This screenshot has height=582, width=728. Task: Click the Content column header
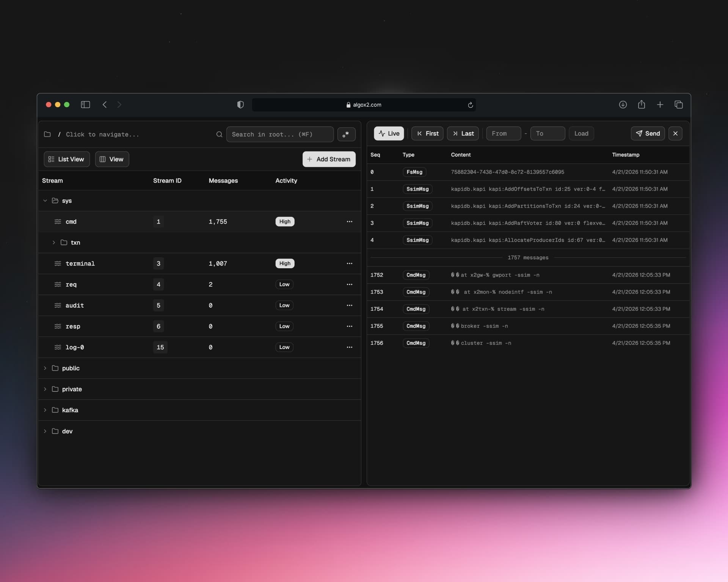click(x=461, y=155)
